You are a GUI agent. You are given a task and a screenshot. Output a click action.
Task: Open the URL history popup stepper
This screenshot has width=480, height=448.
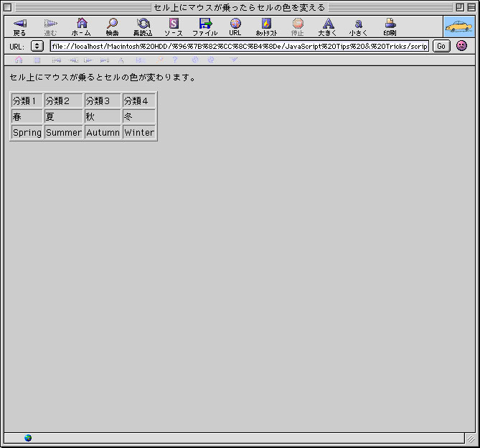click(x=37, y=46)
